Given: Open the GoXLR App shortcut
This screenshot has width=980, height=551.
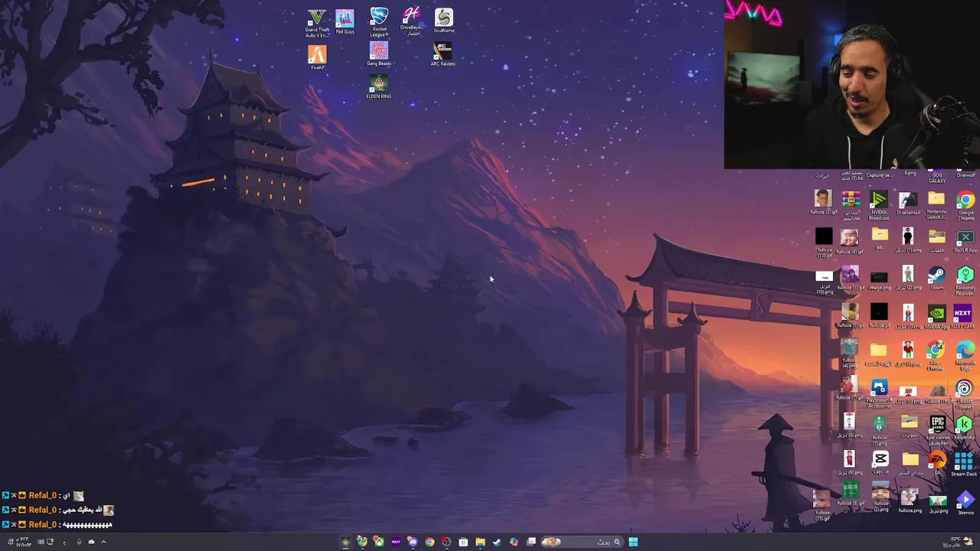Looking at the screenshot, I should [x=965, y=241].
